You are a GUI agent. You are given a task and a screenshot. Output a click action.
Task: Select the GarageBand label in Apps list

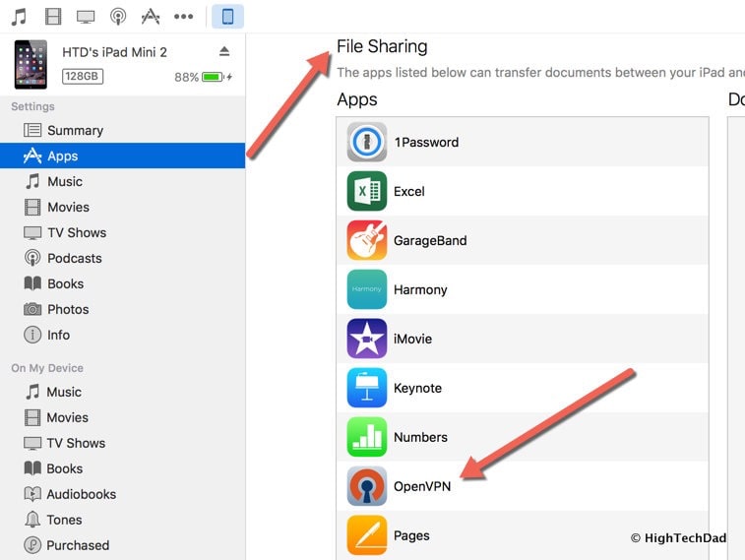(430, 241)
